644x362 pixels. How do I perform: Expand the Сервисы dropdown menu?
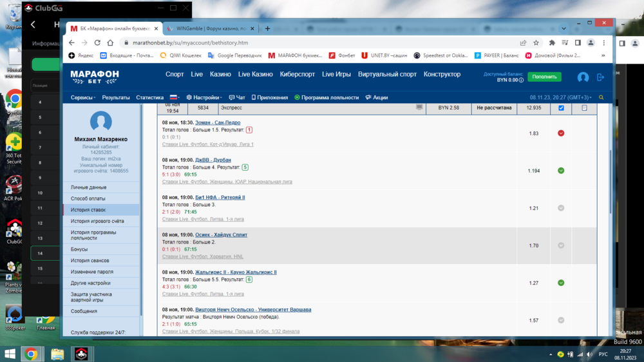83,98
